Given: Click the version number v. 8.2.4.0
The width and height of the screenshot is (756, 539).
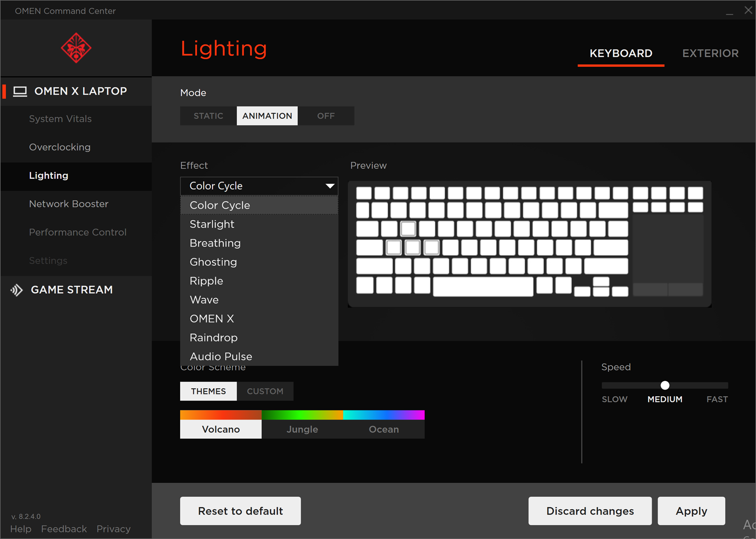Looking at the screenshot, I should click(26, 516).
